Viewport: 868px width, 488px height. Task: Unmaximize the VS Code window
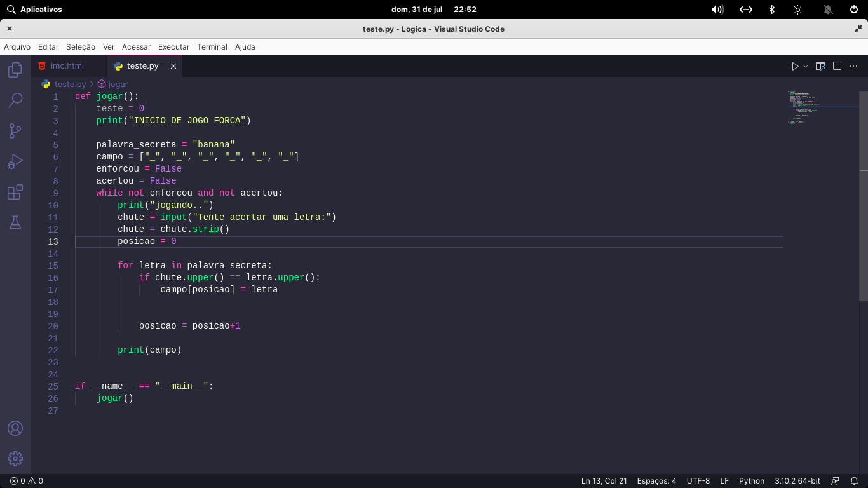[858, 29]
